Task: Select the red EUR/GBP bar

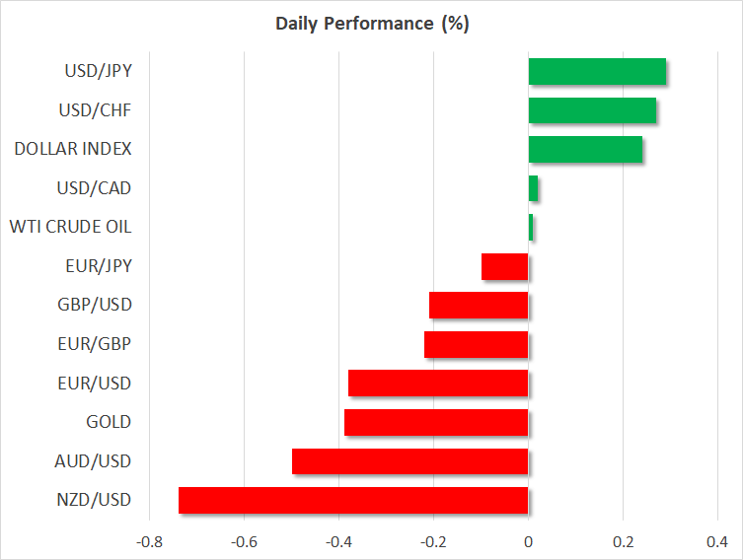Action: tap(477, 344)
